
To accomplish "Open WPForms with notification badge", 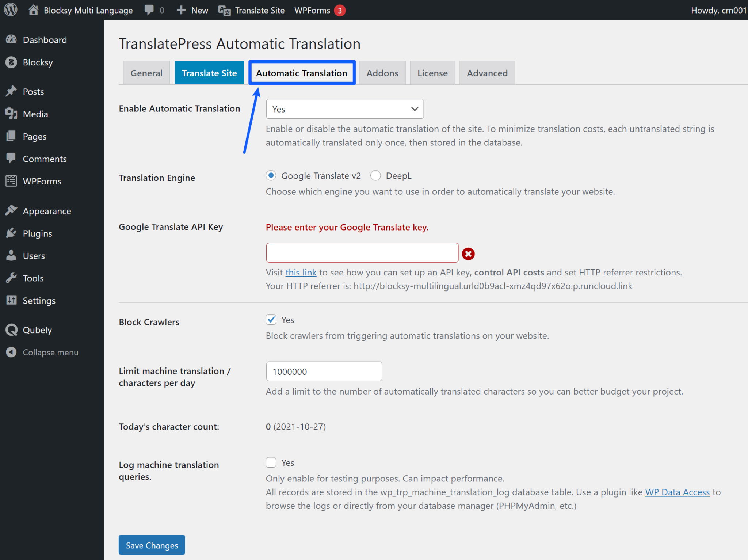I will pos(320,10).
